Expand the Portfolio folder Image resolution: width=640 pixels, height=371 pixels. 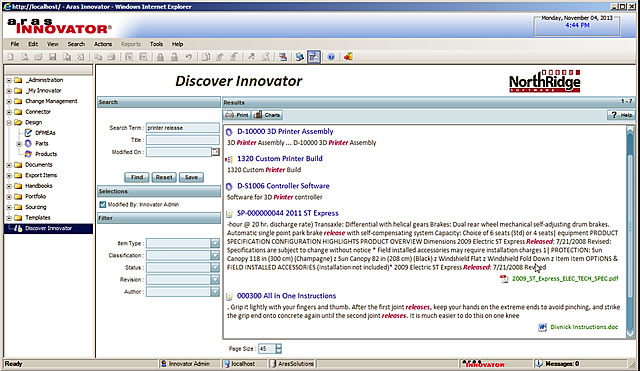click(x=9, y=197)
